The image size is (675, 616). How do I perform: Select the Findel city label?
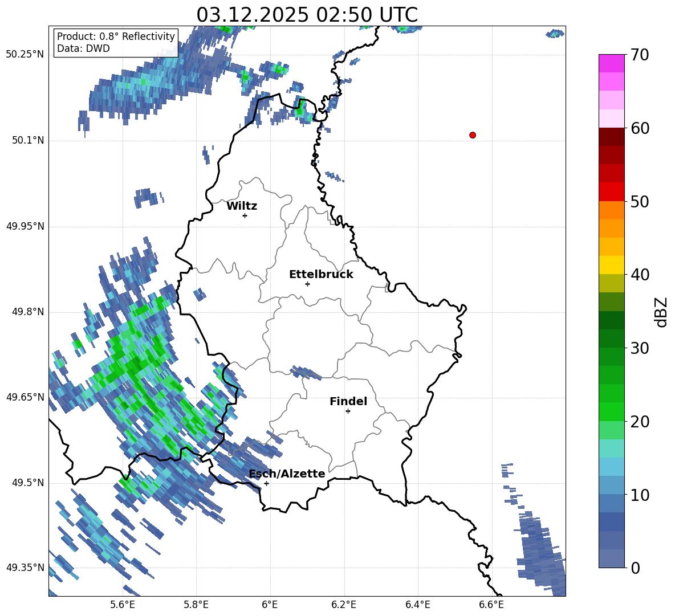click(348, 401)
